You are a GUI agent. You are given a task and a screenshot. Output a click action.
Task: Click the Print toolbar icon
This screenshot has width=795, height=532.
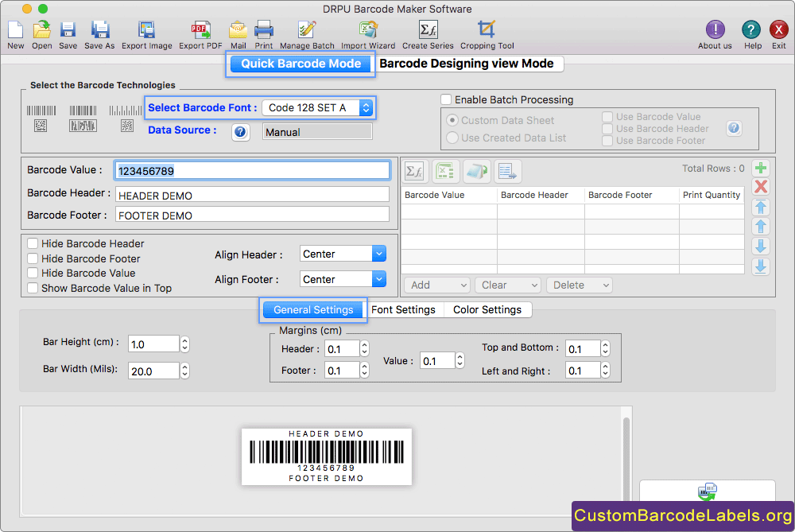[264, 29]
